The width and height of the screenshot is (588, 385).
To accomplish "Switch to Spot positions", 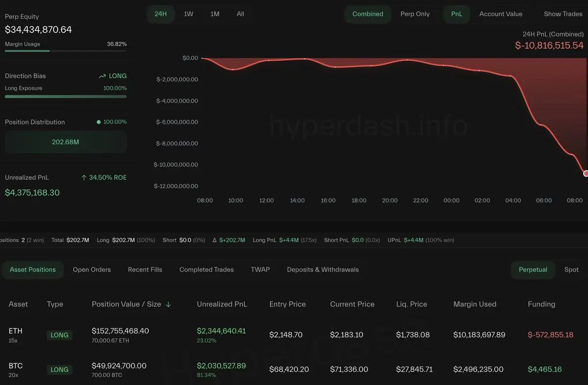I will (x=571, y=270).
